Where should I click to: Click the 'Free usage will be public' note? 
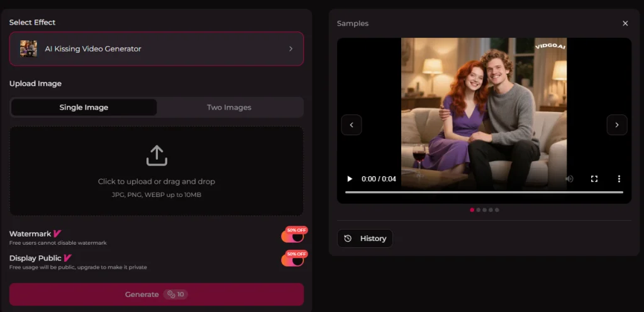[x=78, y=267]
